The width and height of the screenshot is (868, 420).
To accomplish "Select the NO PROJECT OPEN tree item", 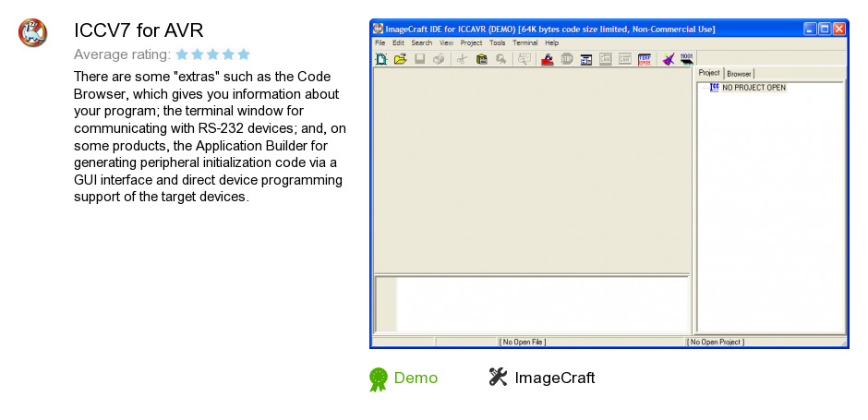I will pyautogui.click(x=754, y=88).
